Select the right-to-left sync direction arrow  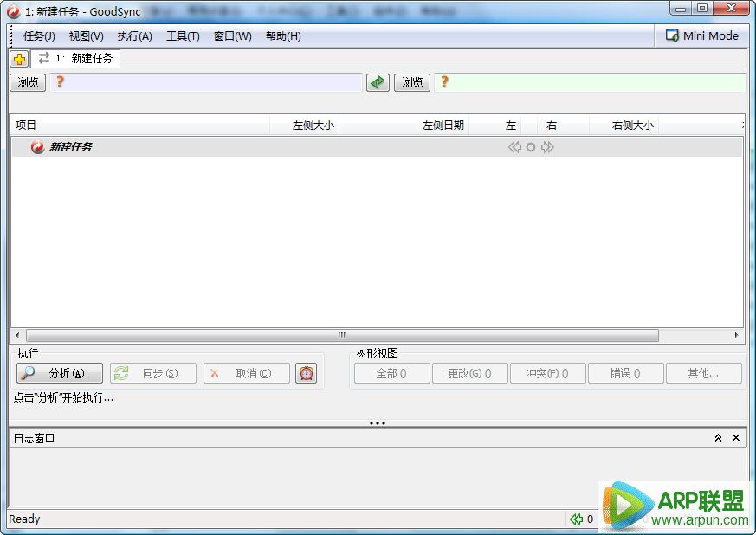coord(514,147)
